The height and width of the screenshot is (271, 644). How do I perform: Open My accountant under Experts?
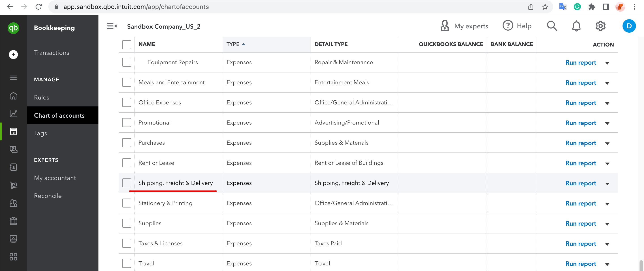55,178
